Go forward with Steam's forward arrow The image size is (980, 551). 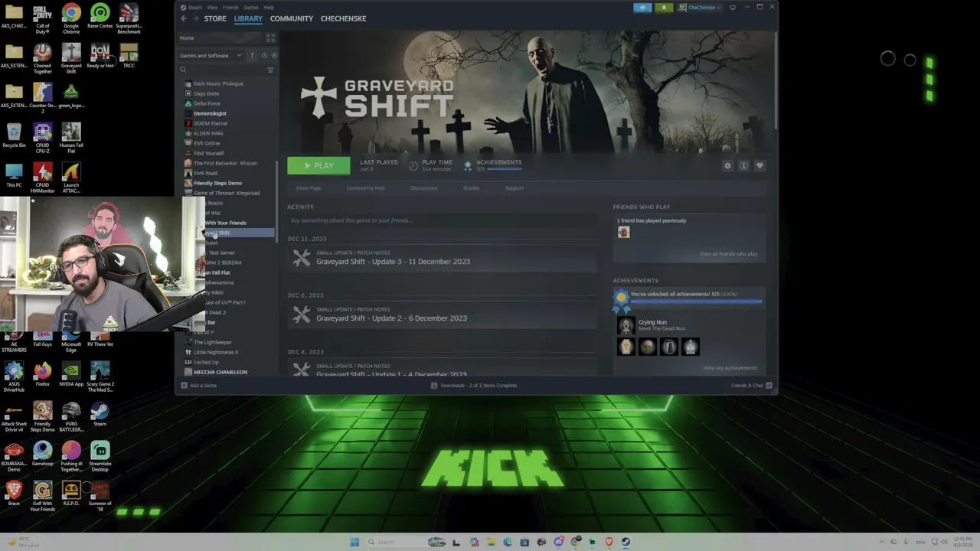[x=194, y=18]
